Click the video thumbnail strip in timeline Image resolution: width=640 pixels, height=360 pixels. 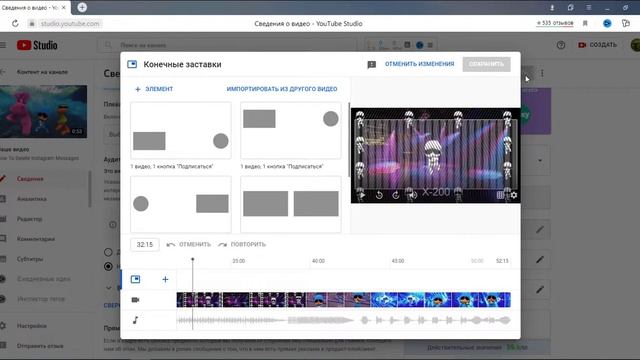[343, 300]
